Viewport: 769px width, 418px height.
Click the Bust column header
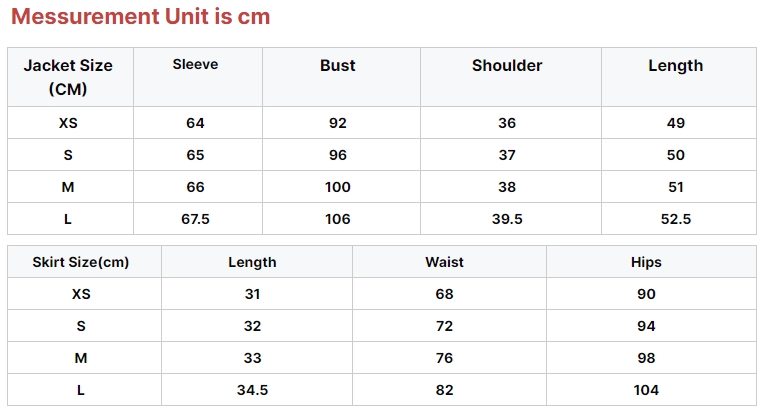338,66
